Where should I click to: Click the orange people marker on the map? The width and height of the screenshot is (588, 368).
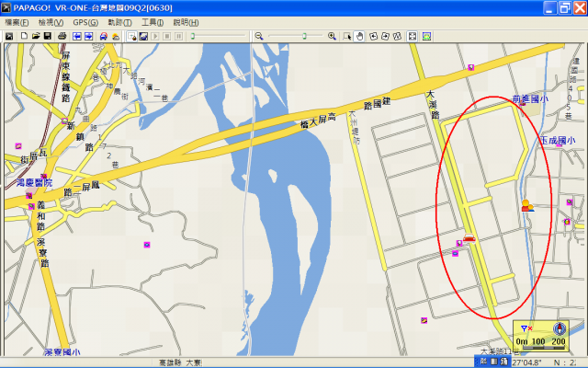pos(527,206)
